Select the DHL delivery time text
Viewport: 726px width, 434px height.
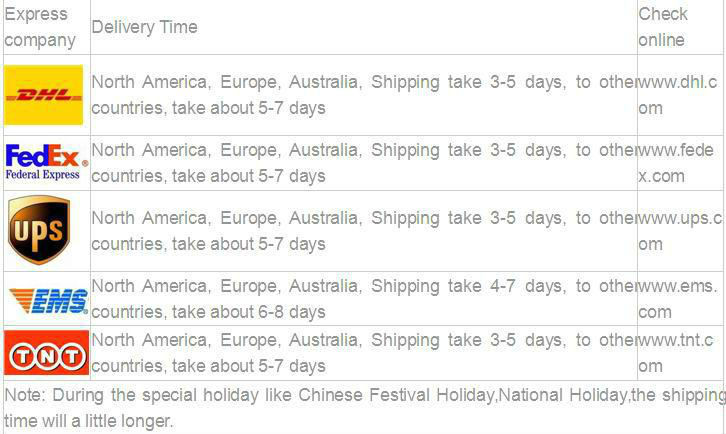[x=364, y=95]
